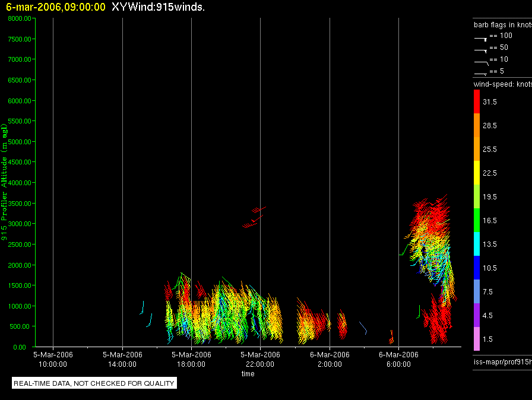532x400 pixels.
Task: Click the 13.5 wind-speed scale value
Action: point(490,245)
